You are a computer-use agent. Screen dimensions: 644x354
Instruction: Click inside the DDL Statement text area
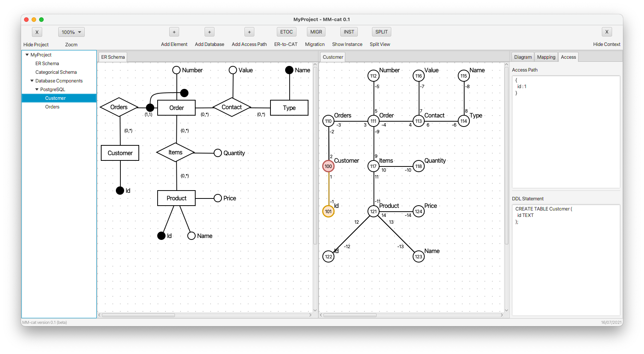pos(566,260)
